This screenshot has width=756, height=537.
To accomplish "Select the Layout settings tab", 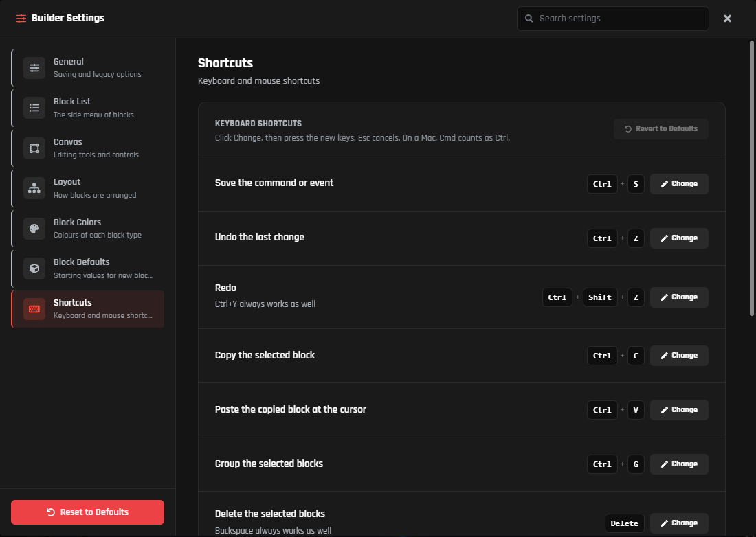I will click(x=88, y=188).
